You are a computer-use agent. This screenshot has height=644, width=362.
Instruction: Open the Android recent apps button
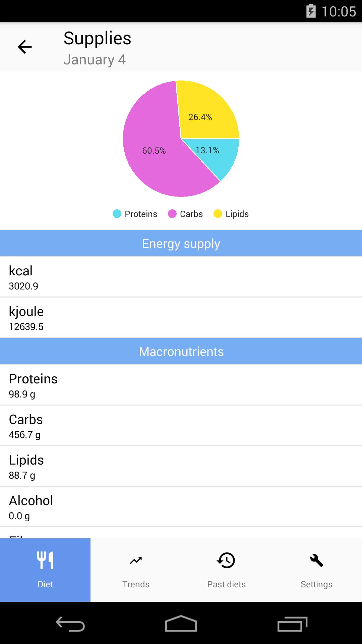tap(292, 624)
